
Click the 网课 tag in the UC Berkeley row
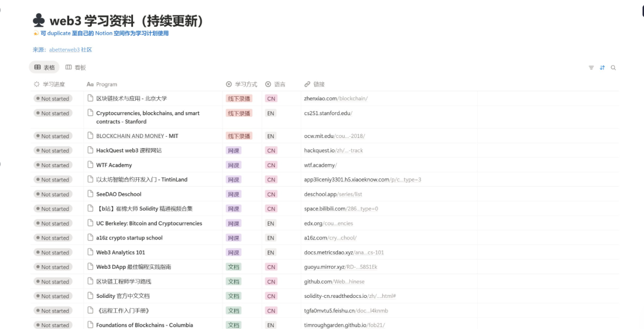pos(234,223)
